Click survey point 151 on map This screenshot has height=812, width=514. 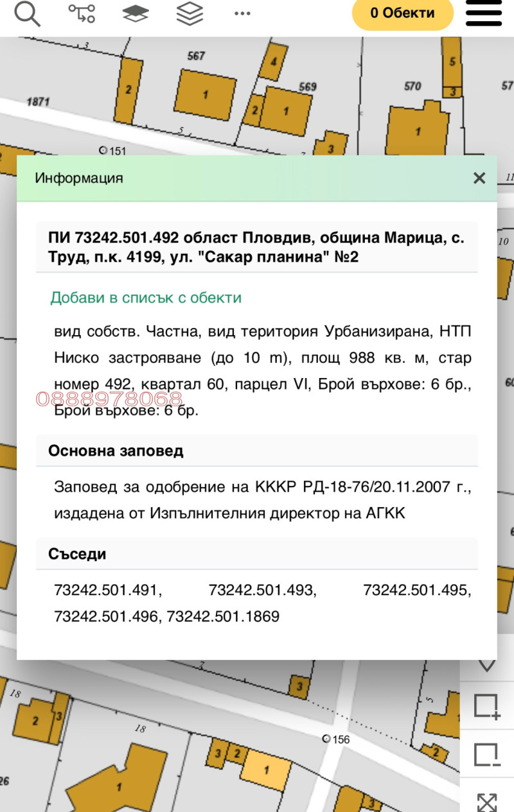click(x=103, y=151)
